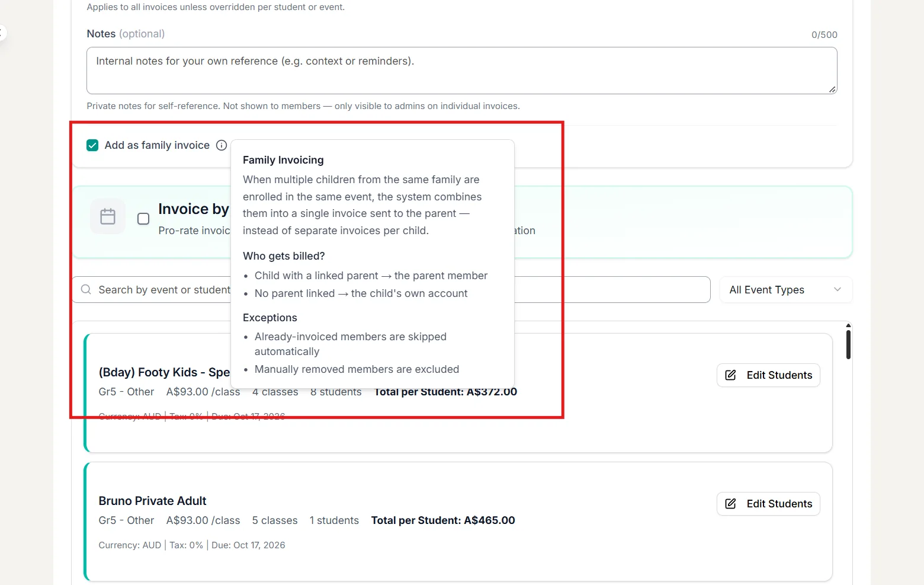
Task: Click 'Exceptions' heading in tooltip
Action: pos(269,318)
